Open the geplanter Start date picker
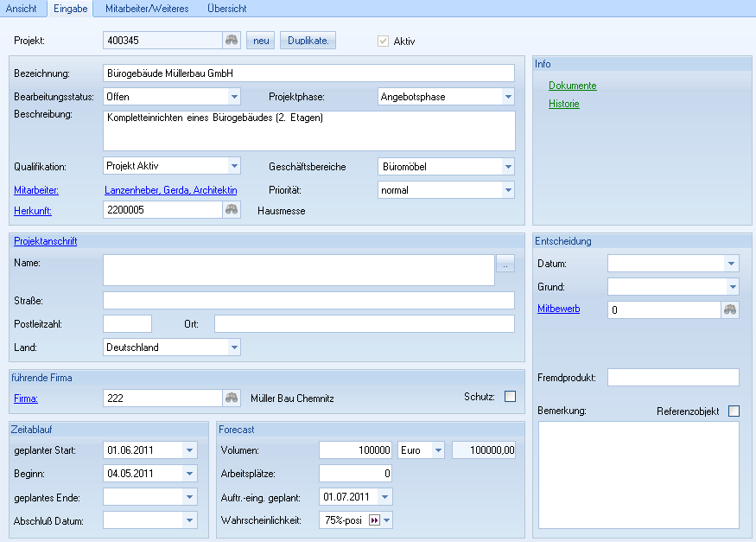The width and height of the screenshot is (756, 542). [x=190, y=450]
